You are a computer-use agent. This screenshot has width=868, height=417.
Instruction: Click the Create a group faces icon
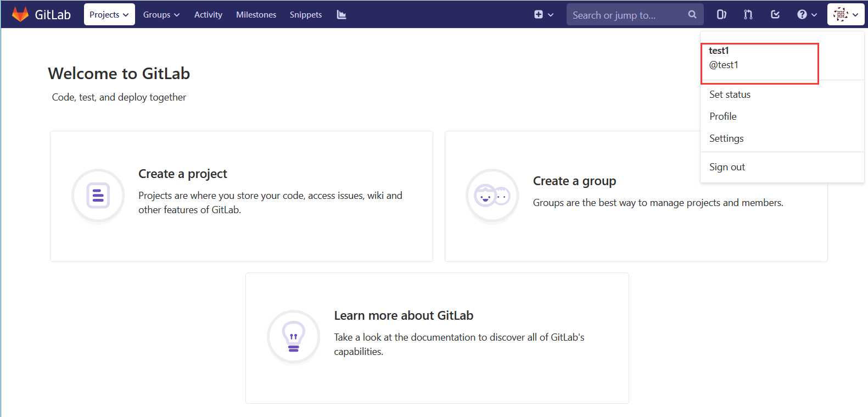492,196
